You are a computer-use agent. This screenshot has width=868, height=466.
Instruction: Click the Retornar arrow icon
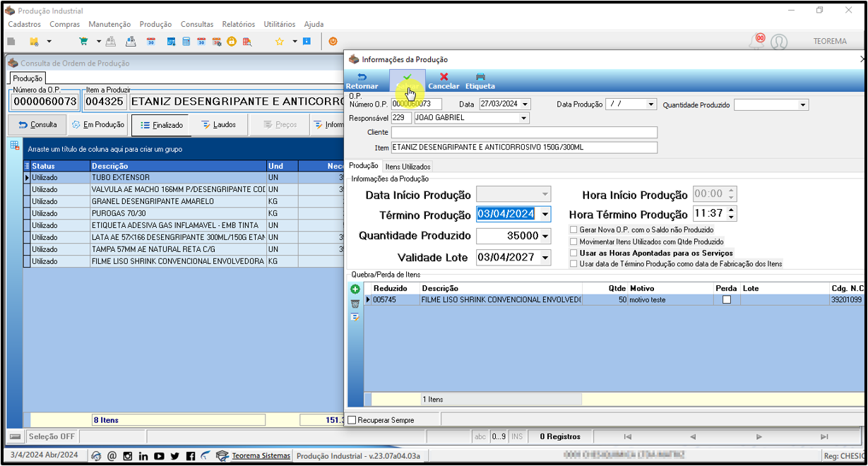pyautogui.click(x=362, y=76)
